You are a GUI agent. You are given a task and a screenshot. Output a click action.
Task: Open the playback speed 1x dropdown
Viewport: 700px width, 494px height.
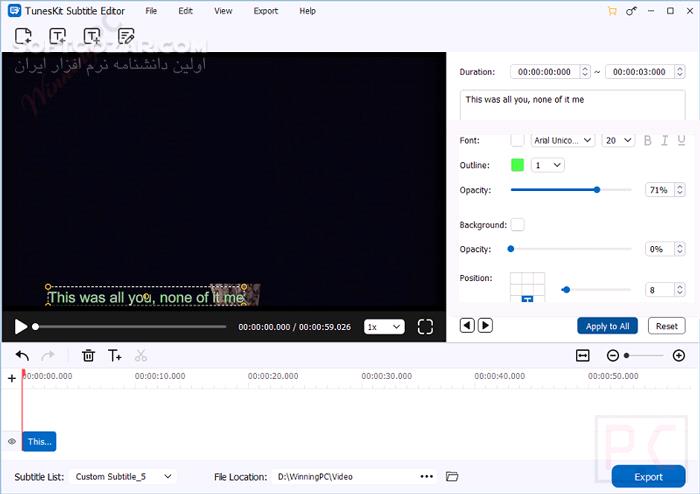coord(384,327)
